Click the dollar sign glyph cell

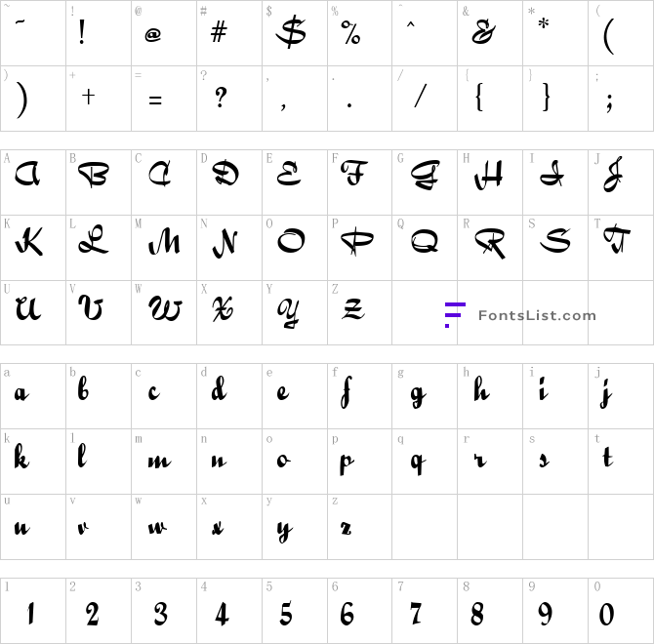(295, 33)
